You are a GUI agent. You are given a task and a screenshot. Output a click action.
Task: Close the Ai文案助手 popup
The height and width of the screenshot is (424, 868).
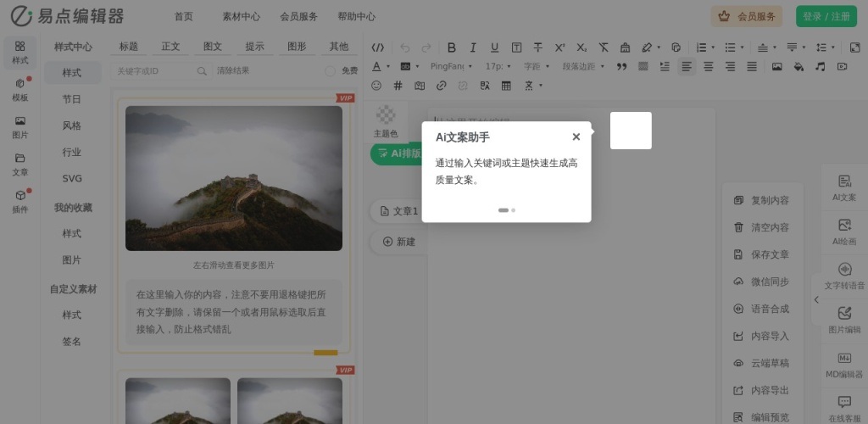click(576, 137)
